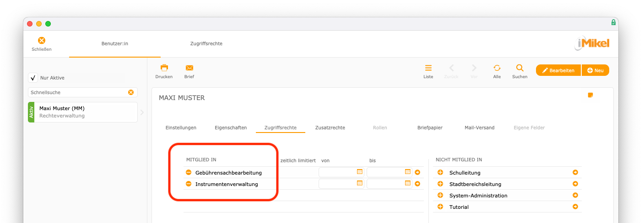Click the Neu button
Viewport: 644px width, 223px height.
point(595,70)
